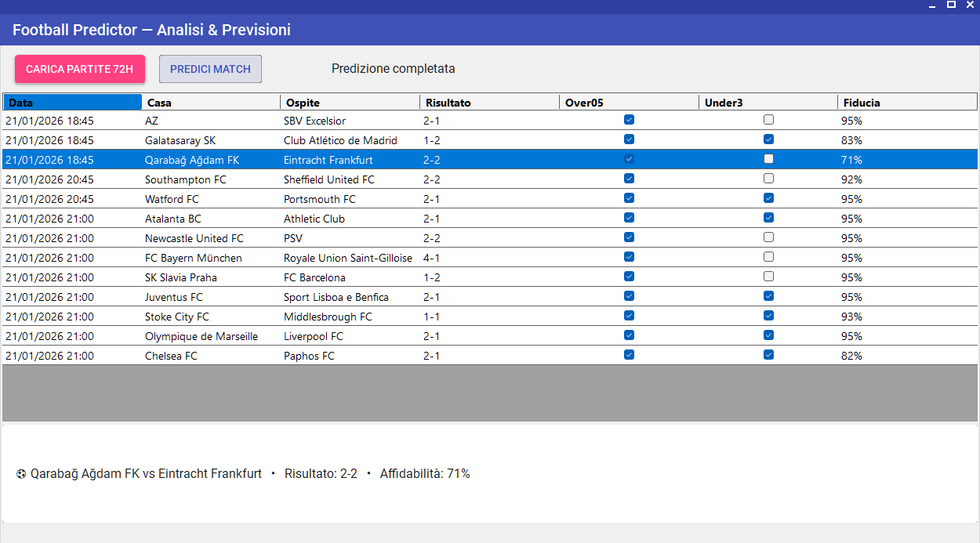980x543 pixels.
Task: Click the Fiducia column header
Action: pyautogui.click(x=908, y=103)
